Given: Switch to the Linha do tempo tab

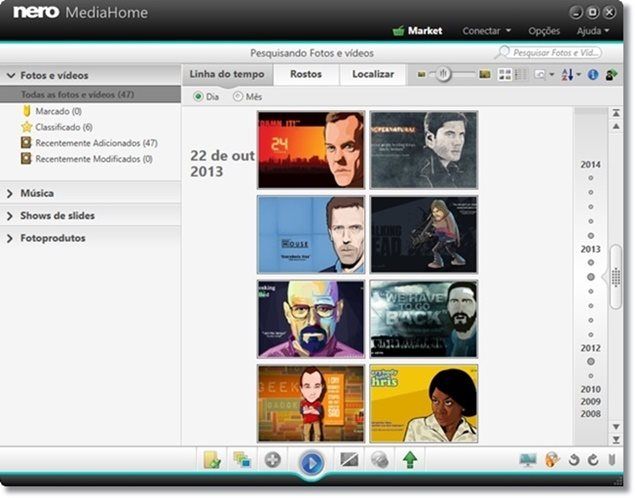Looking at the screenshot, I should pyautogui.click(x=227, y=74).
